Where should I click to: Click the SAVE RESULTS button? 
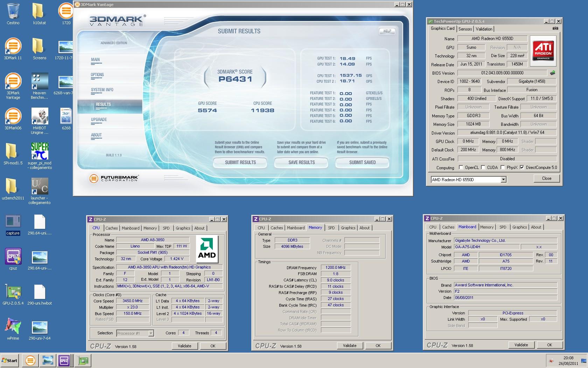tap(301, 162)
